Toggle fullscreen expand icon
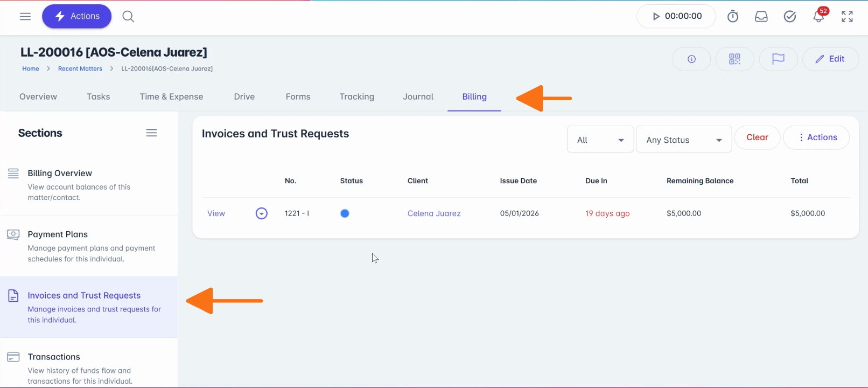This screenshot has height=388, width=868. [848, 17]
